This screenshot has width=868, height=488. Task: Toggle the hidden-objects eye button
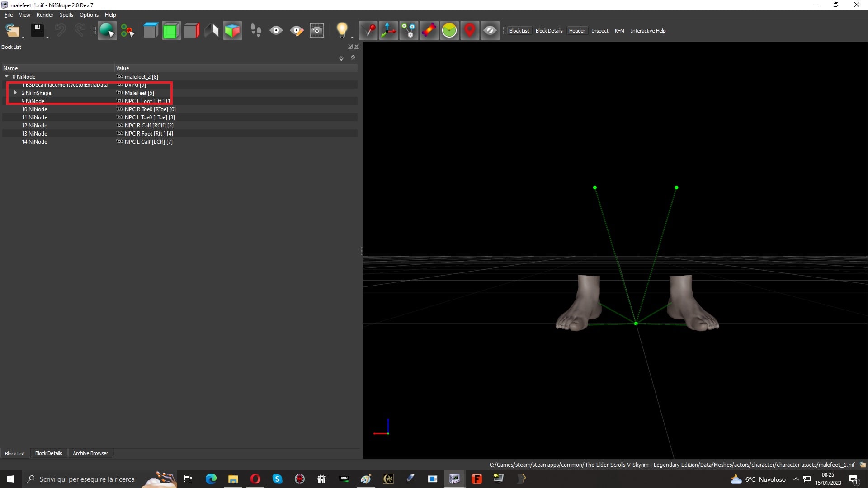pos(490,31)
